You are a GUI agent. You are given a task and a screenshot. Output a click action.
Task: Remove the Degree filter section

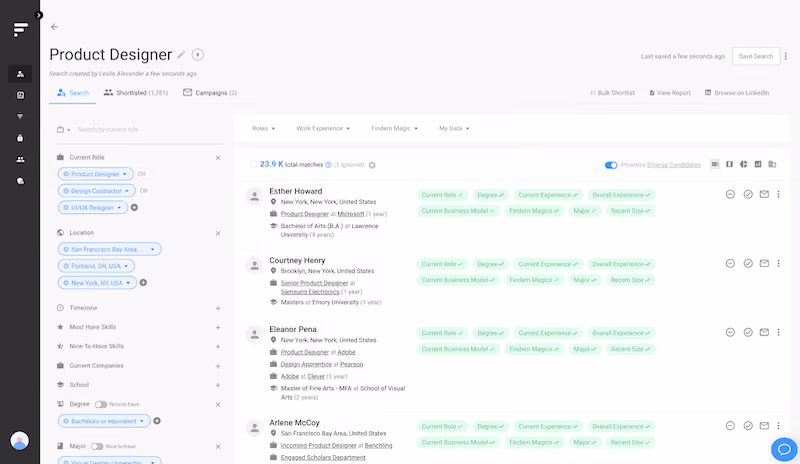click(218, 405)
